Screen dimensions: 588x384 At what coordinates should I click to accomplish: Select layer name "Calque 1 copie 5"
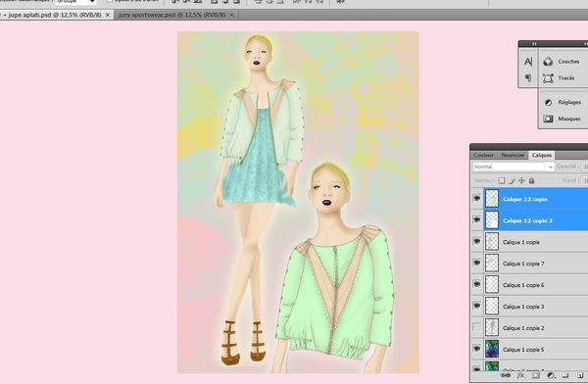point(523,350)
